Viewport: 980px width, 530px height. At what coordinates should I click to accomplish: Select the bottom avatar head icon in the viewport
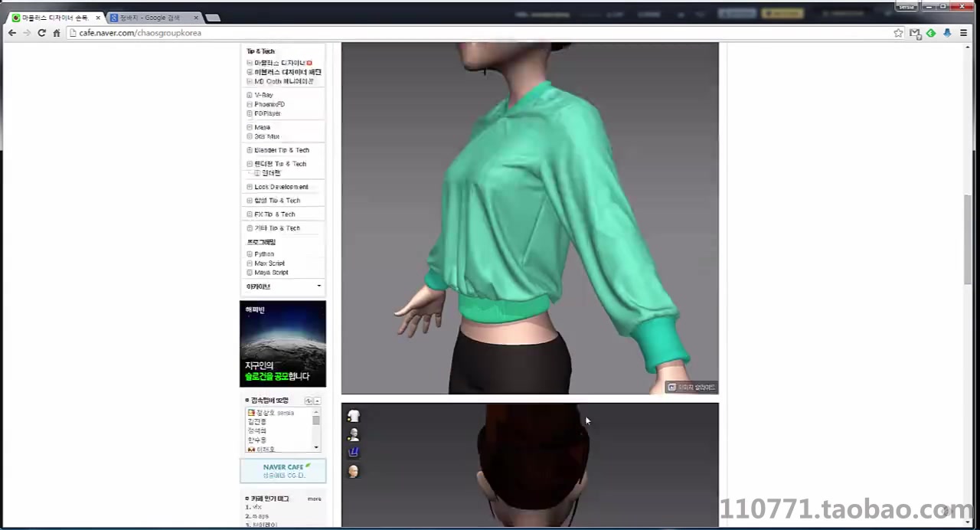353,471
